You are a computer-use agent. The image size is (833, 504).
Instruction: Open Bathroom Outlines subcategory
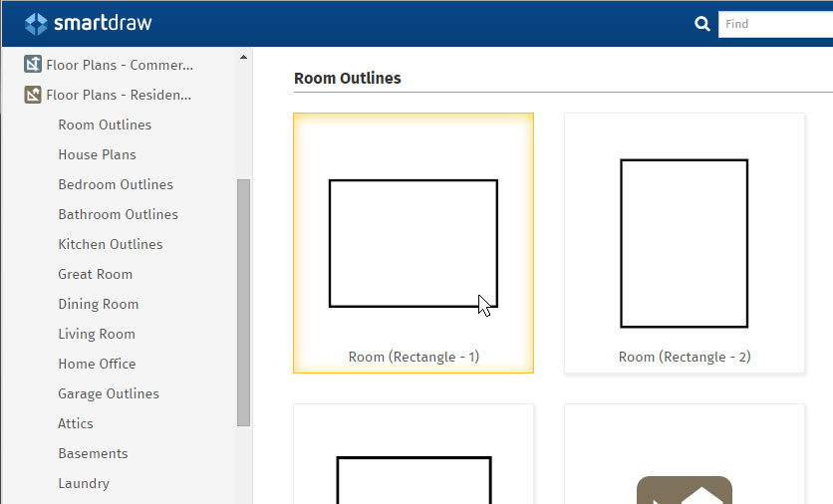click(x=118, y=214)
